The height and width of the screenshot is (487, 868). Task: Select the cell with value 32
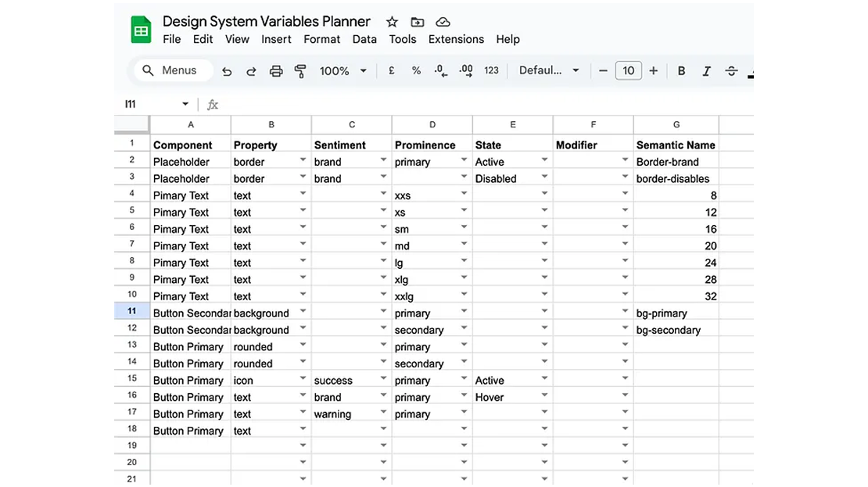(x=676, y=296)
